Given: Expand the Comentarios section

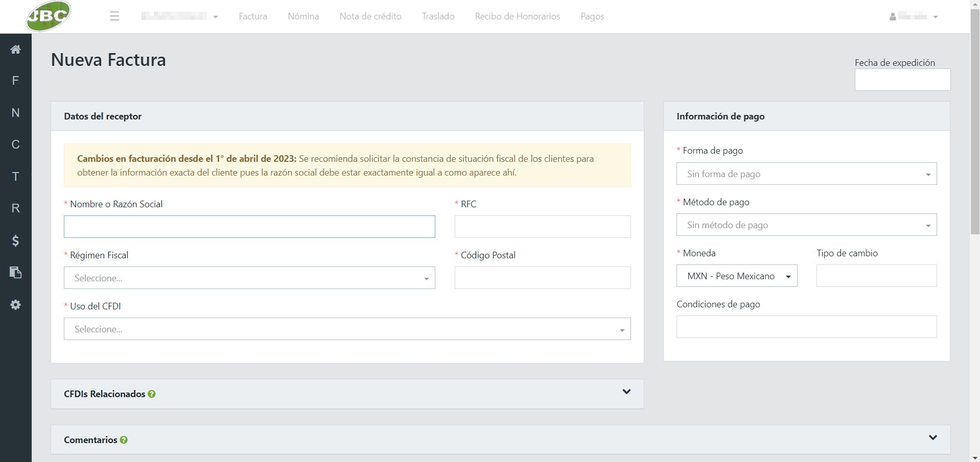Looking at the screenshot, I should (x=933, y=438).
